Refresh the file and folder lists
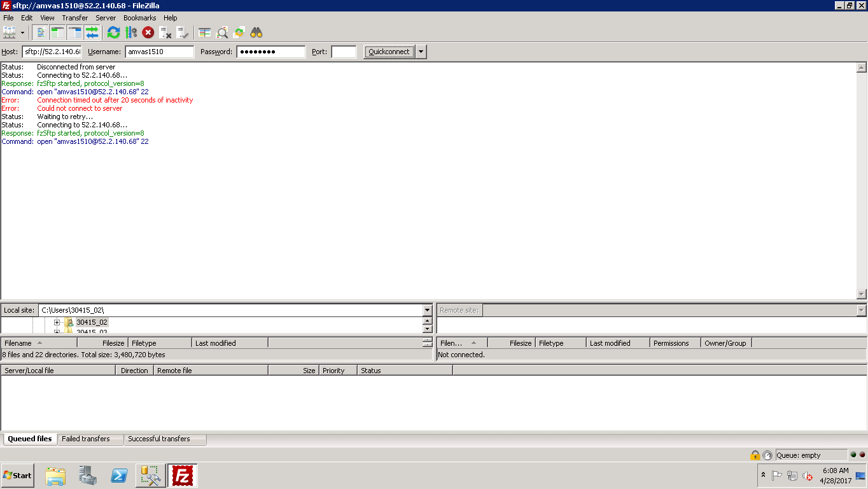 113,32
